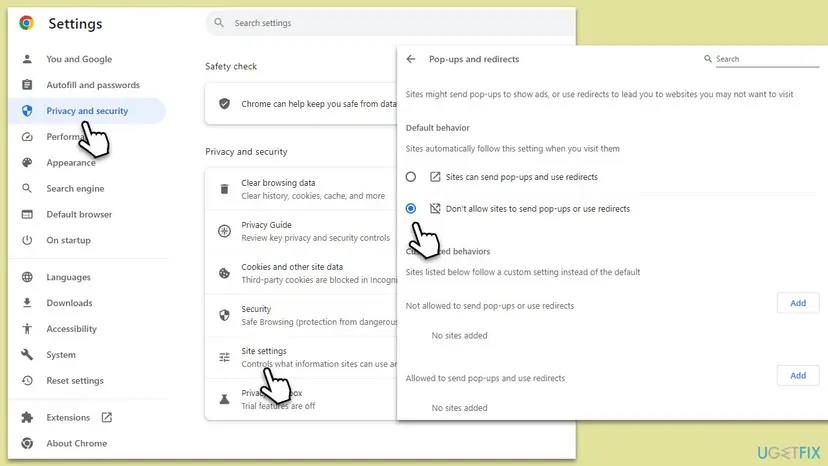Open Clear browsing data option
Image resolution: width=828 pixels, height=466 pixels.
(302, 189)
